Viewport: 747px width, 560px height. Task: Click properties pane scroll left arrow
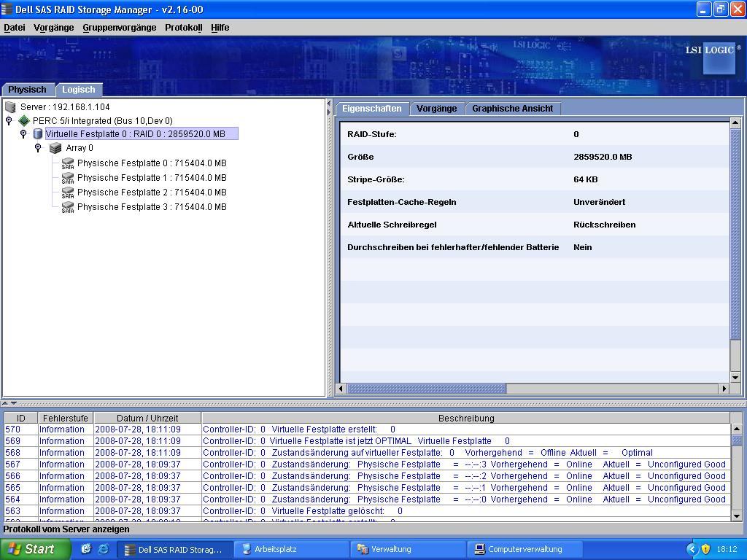(341, 389)
